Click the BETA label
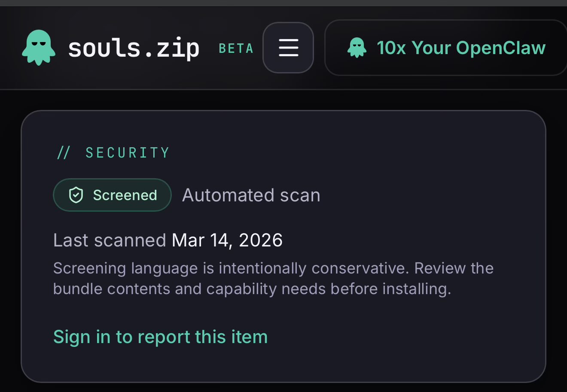This screenshot has height=392, width=567. tap(236, 49)
